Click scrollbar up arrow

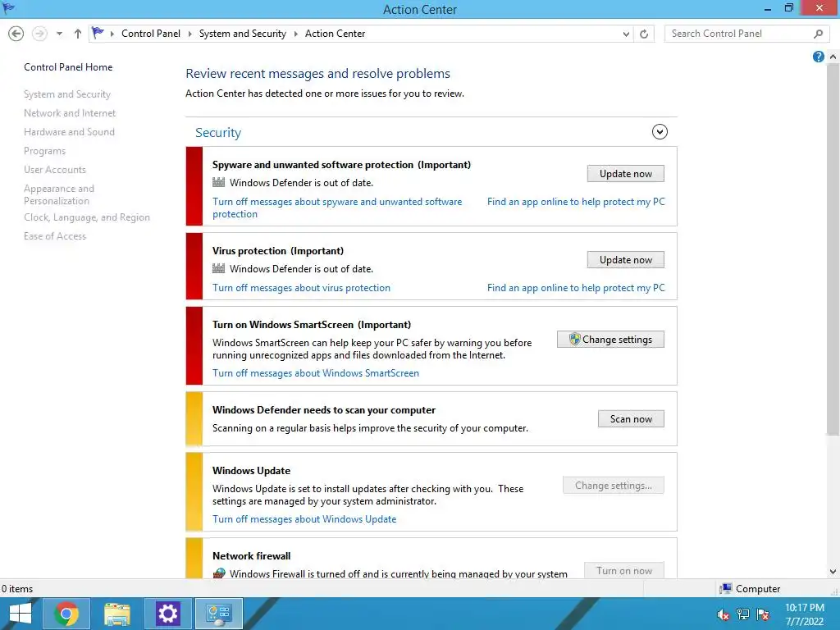833,57
